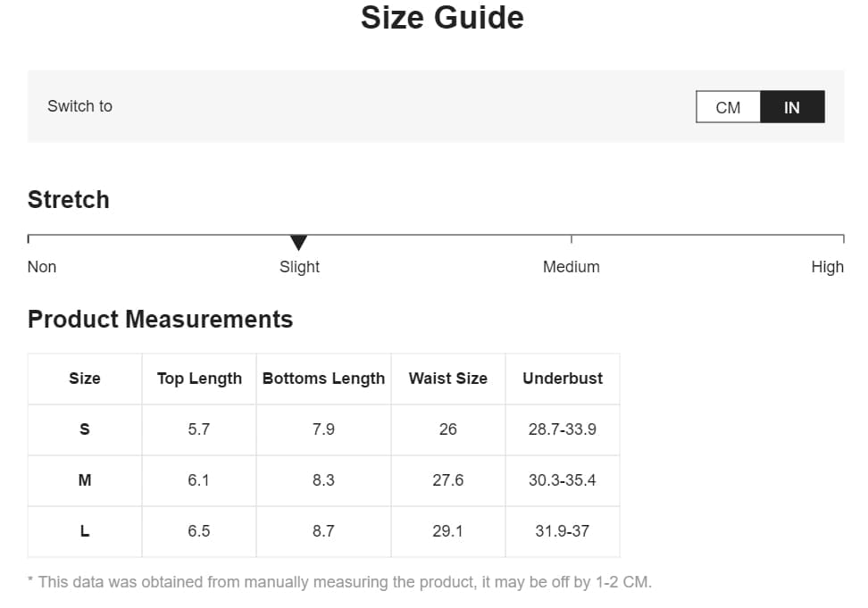868x608 pixels.
Task: Click the Product Measurements heading
Action: click(160, 320)
